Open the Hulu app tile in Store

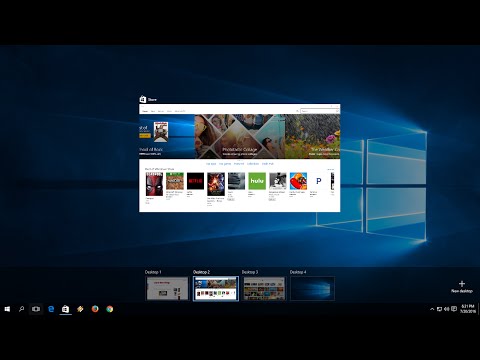(x=257, y=181)
